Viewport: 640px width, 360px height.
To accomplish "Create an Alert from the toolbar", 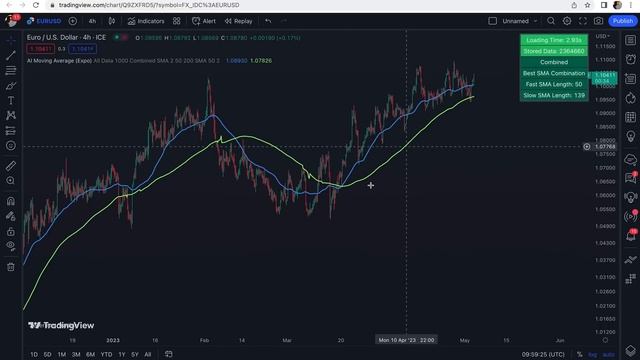I will [204, 21].
